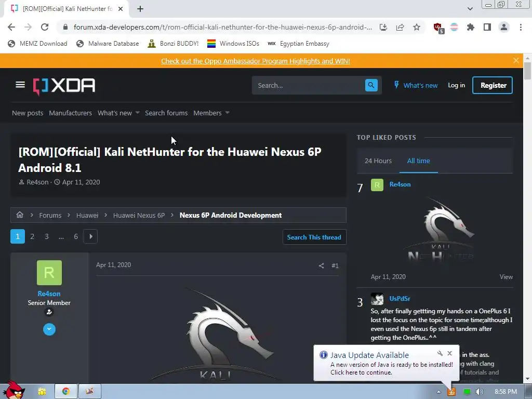
Task: Open the uBlock extension icon
Action: coord(438,28)
